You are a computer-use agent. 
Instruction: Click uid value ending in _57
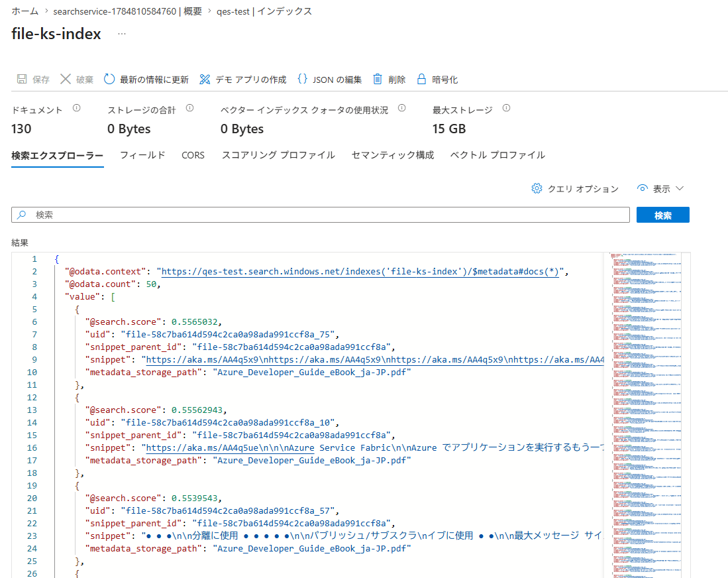tap(228, 511)
